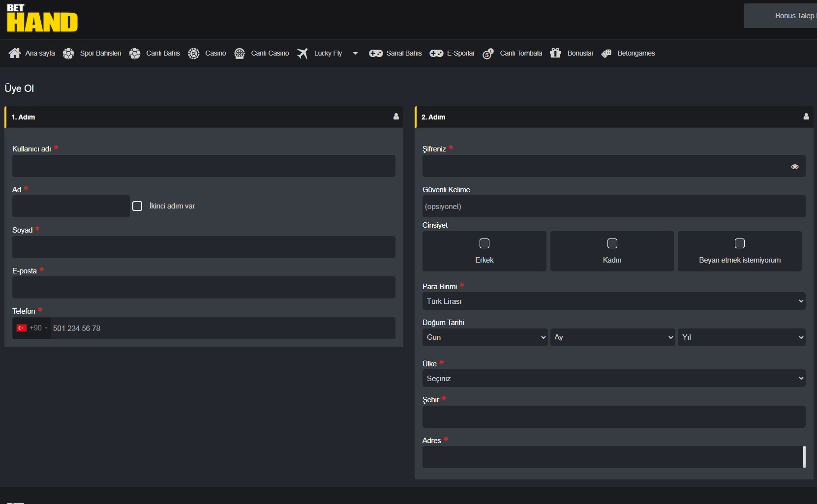Select the Kadın gender checkbox
The height and width of the screenshot is (504, 817).
[x=612, y=243]
